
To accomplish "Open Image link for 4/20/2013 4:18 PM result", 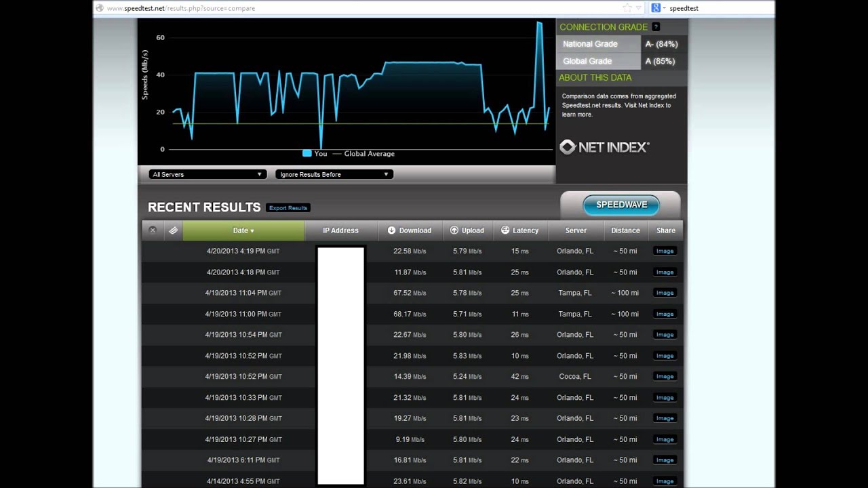I will pos(665,272).
